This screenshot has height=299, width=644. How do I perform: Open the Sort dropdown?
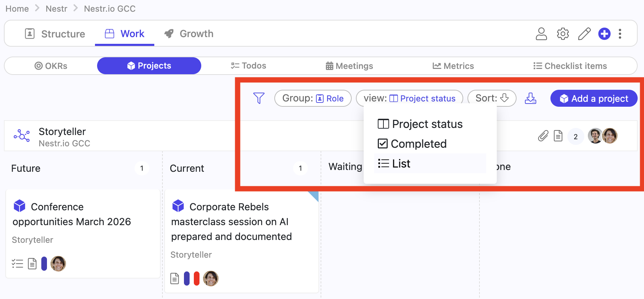pos(492,98)
